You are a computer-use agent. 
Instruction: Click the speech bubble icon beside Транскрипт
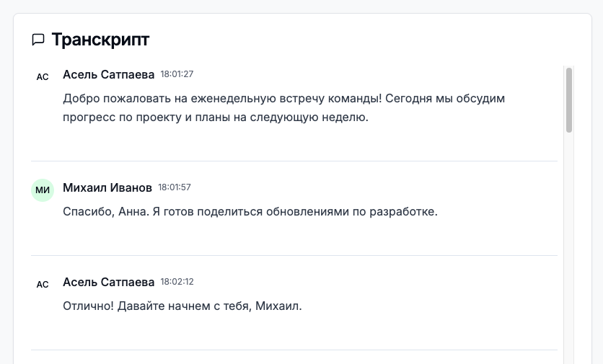click(x=38, y=40)
